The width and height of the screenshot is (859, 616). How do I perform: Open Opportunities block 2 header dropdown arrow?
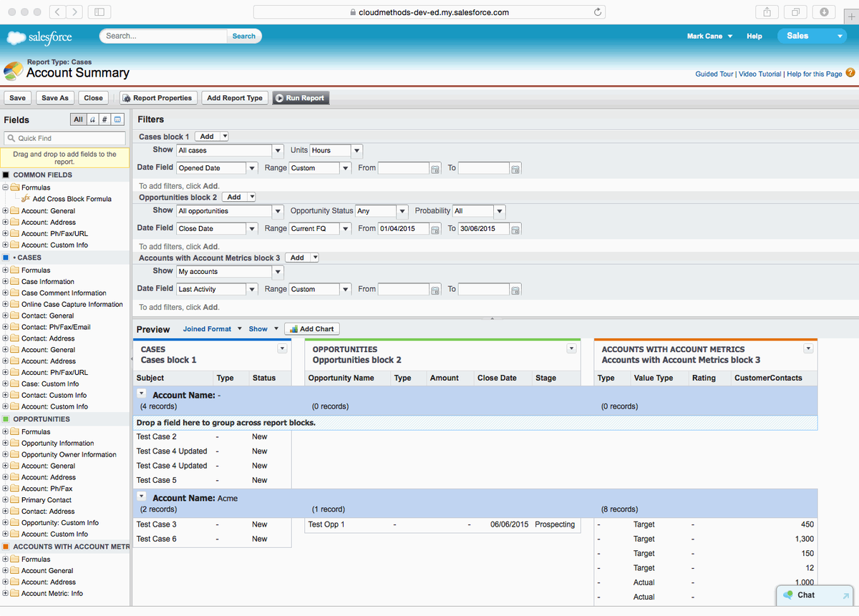571,348
